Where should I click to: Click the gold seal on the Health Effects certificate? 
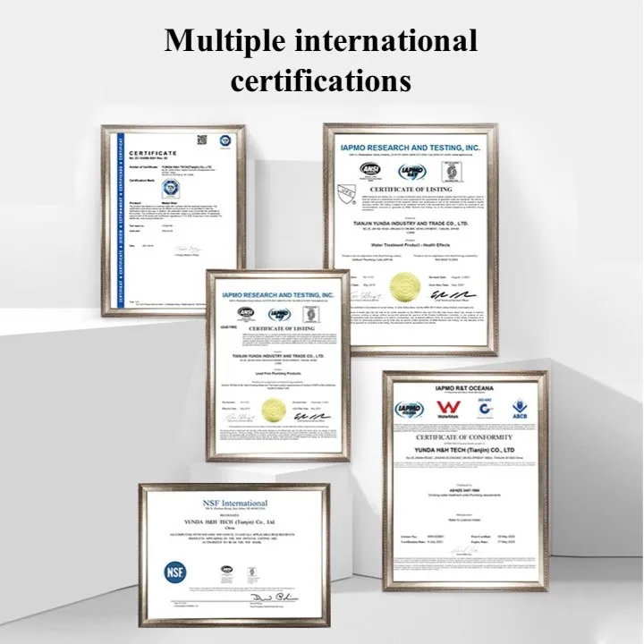(405, 285)
